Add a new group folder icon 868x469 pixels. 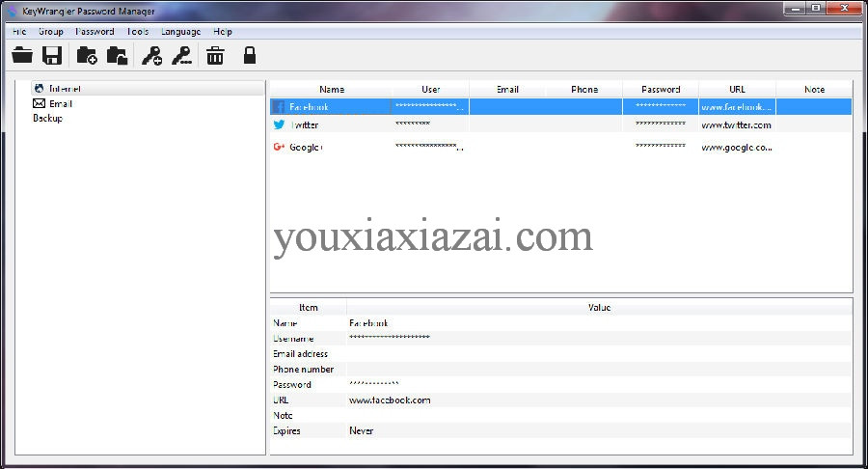[87, 55]
